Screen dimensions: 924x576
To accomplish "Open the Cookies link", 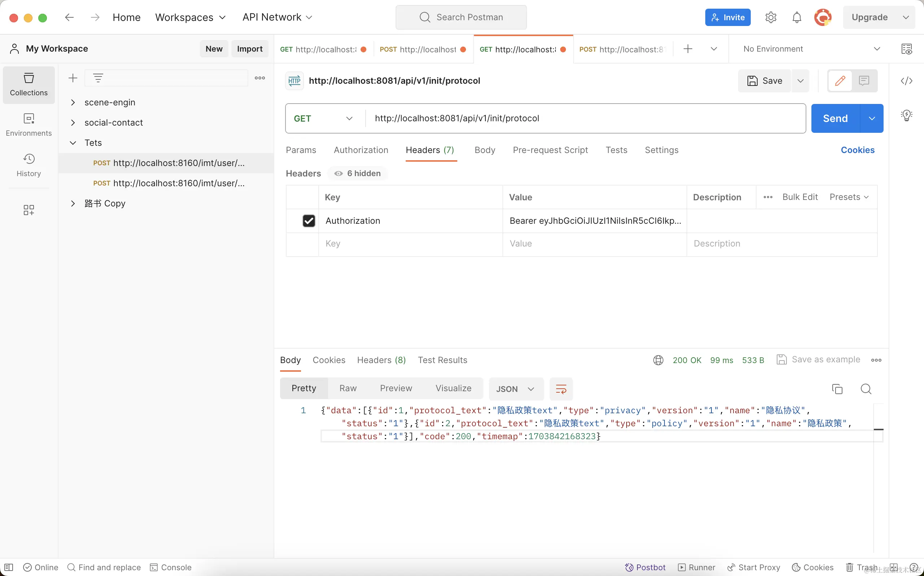I will 857,150.
